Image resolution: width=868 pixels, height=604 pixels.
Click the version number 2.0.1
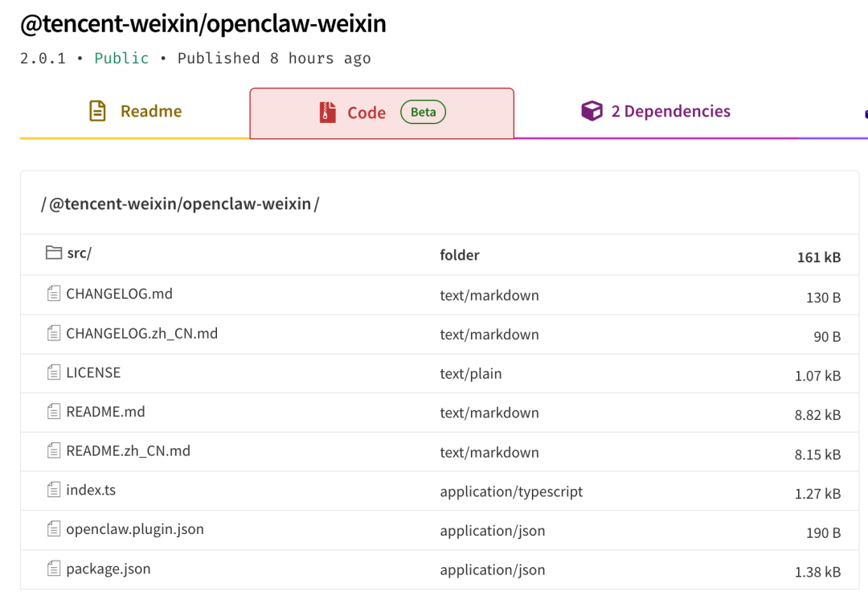point(43,58)
